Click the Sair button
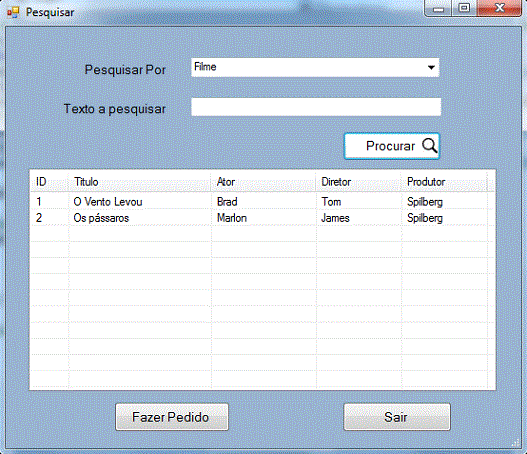Image resolution: width=527 pixels, height=454 pixels. click(397, 417)
